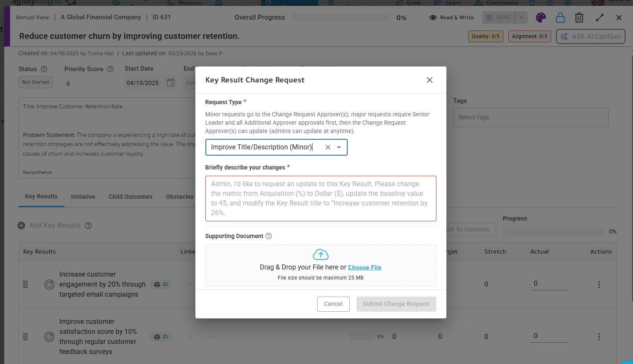Click the Supporting Document help icon
Image resolution: width=633 pixels, height=364 pixels.
pos(269,236)
